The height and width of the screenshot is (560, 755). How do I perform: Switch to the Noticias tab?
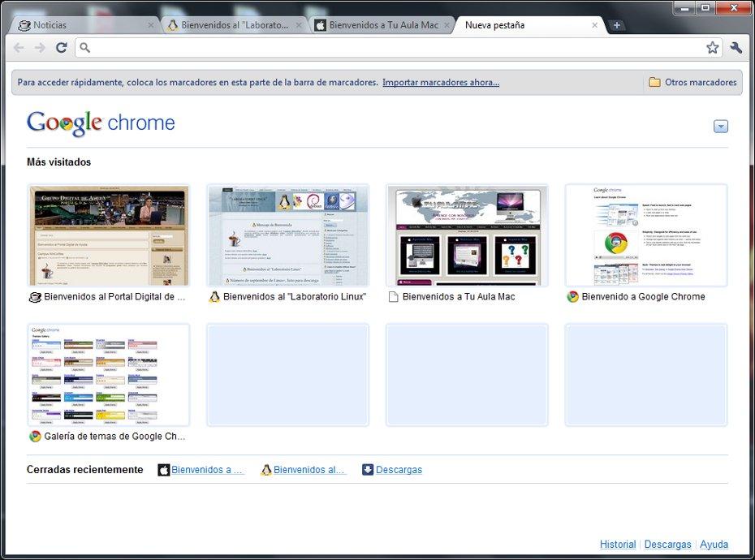pos(85,25)
